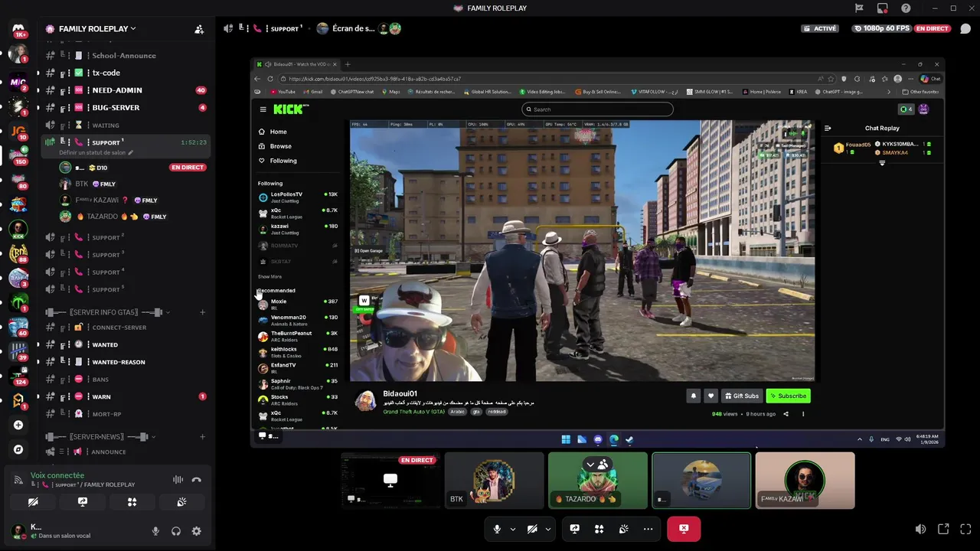Mute microphone in user panel
Image resolution: width=980 pixels, height=551 pixels.
pos(155,531)
